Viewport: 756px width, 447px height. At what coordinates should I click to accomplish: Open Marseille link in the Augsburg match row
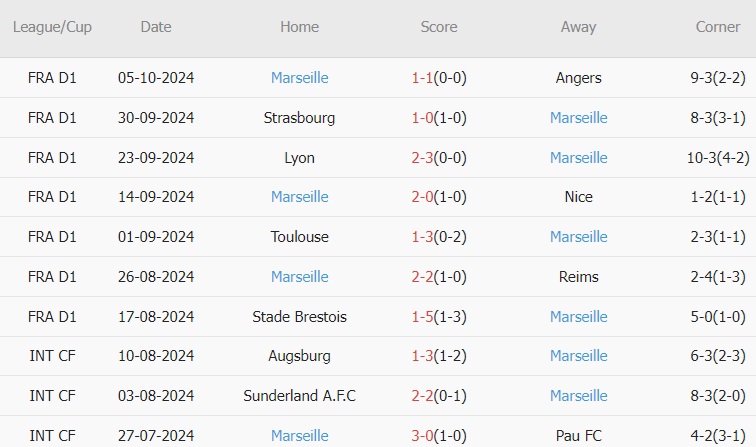pyautogui.click(x=578, y=356)
